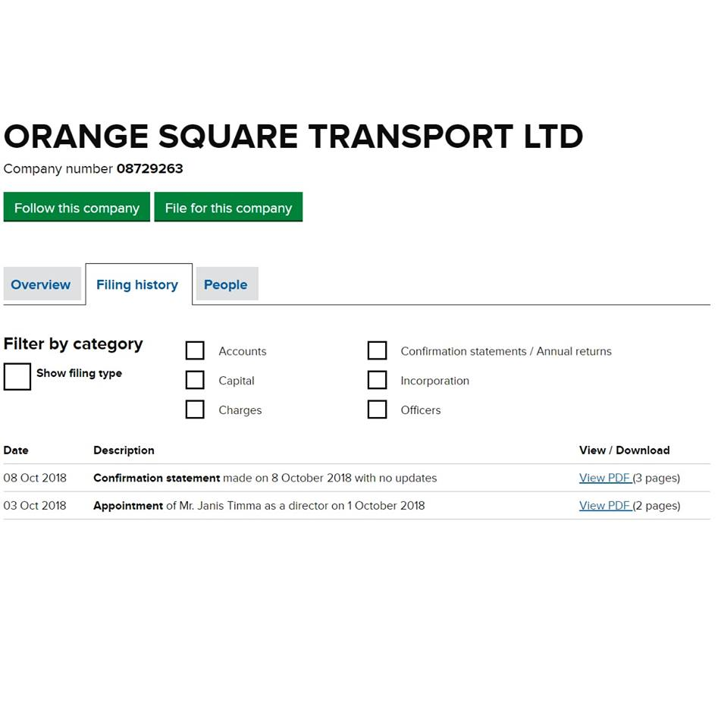Check the Officers category checkbox
Viewport: 718px width, 728px height.
click(377, 409)
